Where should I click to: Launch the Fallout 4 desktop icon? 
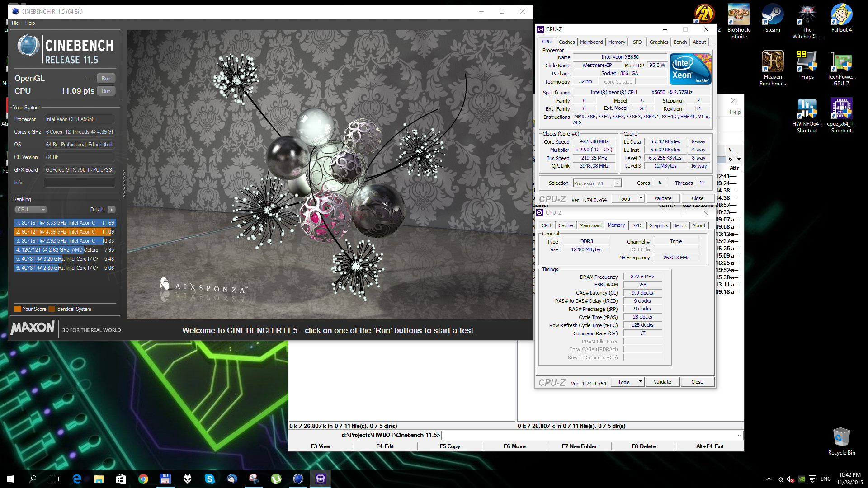pos(841,19)
